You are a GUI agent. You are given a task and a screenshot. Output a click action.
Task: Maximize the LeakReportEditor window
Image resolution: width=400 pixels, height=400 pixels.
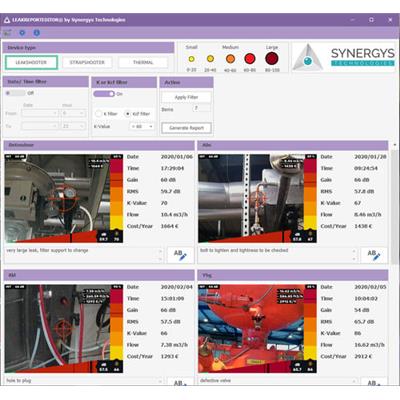371,20
